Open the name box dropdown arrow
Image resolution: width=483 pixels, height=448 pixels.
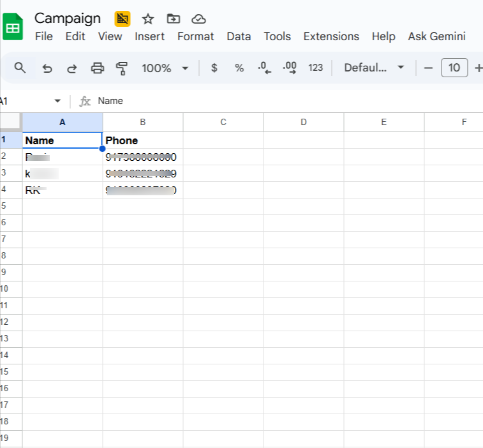[57, 101]
